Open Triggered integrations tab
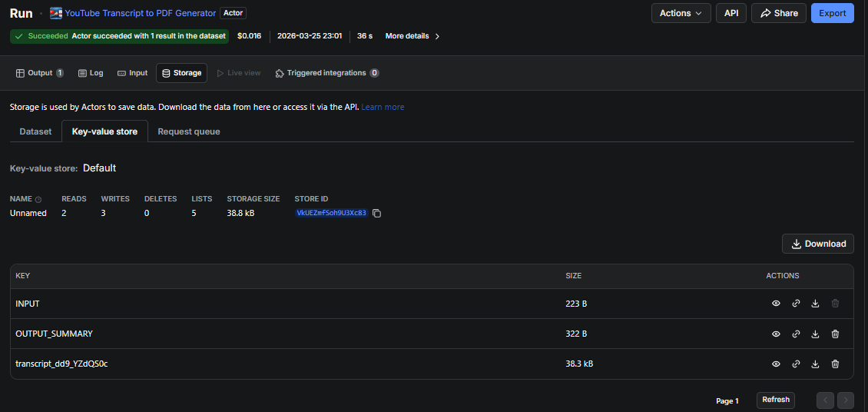Screen dimensions: 868x412 [326, 73]
